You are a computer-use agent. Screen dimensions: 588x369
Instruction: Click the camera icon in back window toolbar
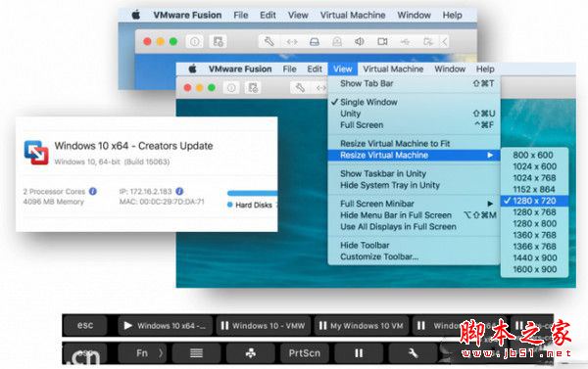(382, 41)
